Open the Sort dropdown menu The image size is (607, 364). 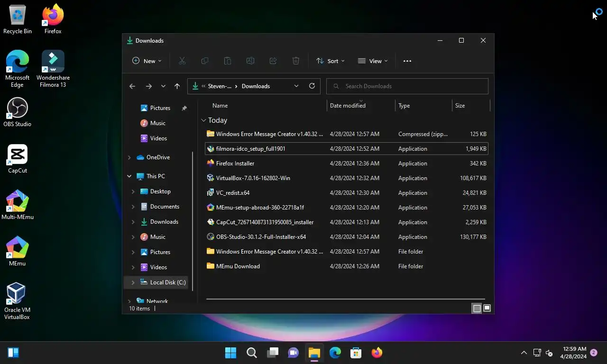(x=331, y=61)
